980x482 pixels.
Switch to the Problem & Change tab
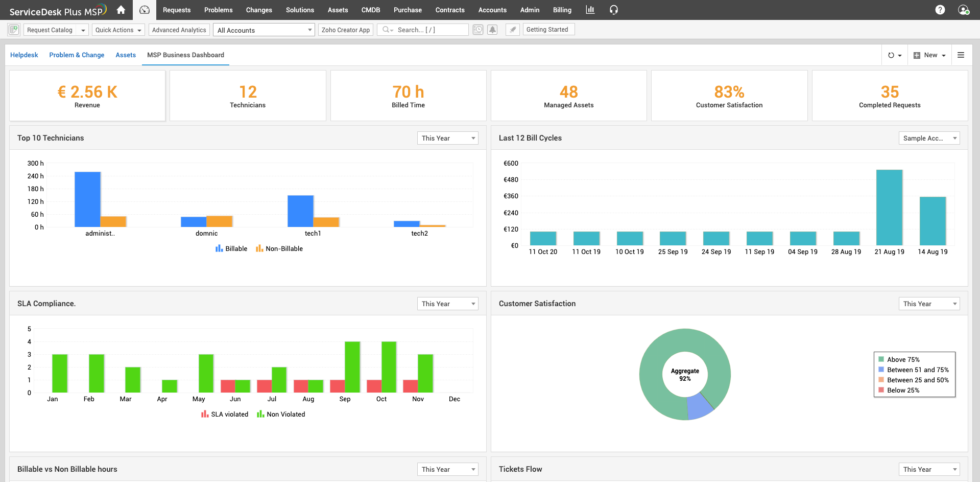(x=77, y=55)
